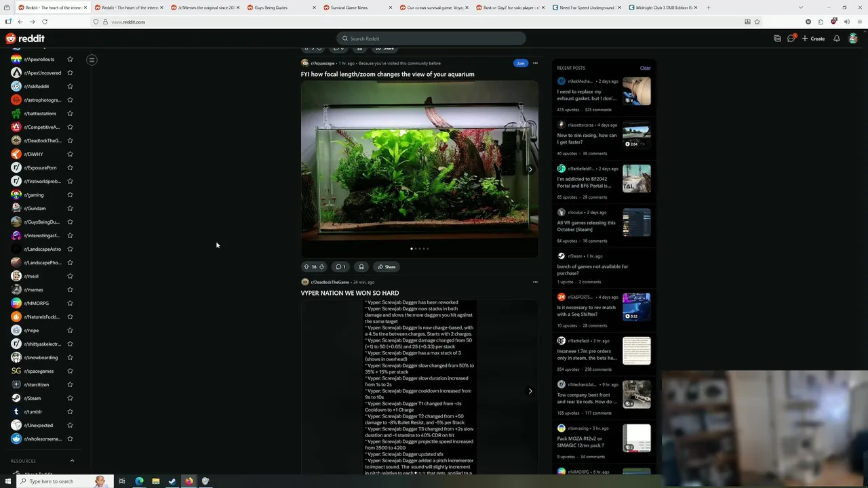Collapse the left navigation sidebar
This screenshot has height=488, width=868.
(x=92, y=60)
